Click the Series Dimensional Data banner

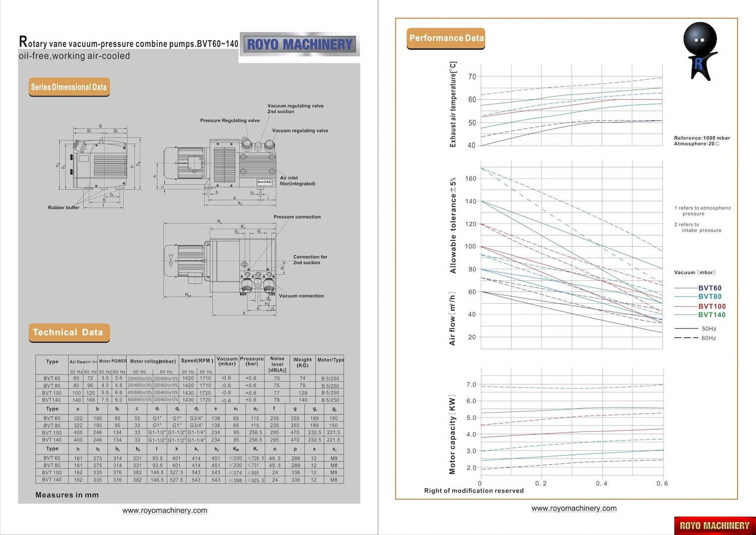click(x=68, y=87)
